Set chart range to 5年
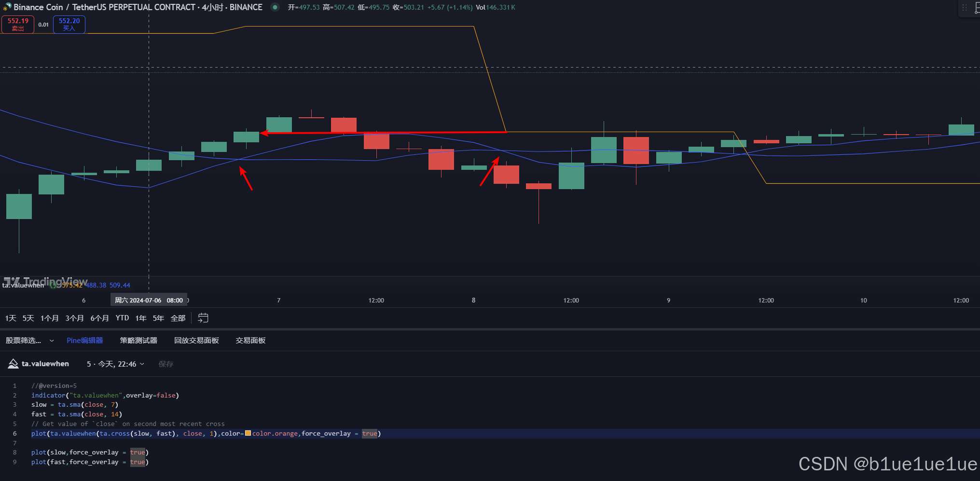 tap(158, 318)
